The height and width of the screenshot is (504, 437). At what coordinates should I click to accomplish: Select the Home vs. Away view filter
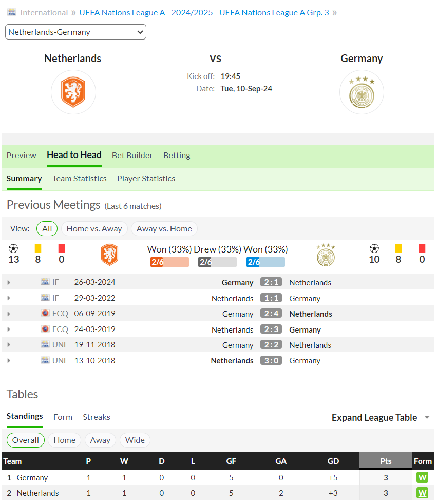coord(94,229)
